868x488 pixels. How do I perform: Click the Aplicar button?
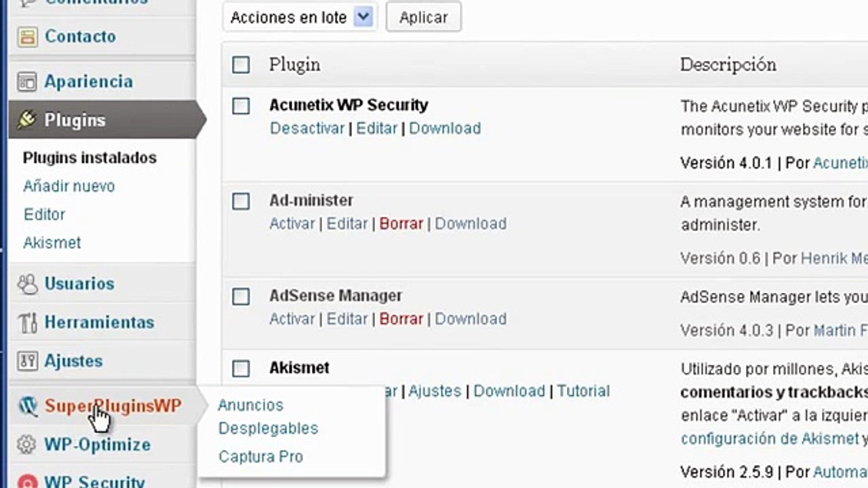pos(423,18)
